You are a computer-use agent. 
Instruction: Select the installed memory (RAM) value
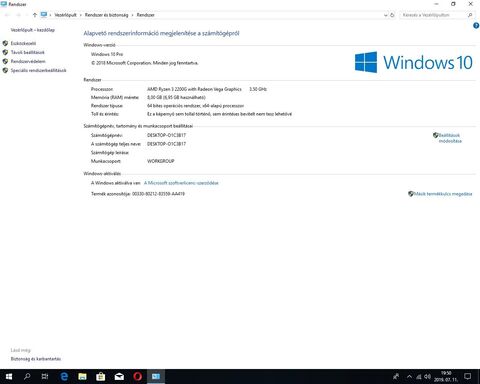point(176,97)
